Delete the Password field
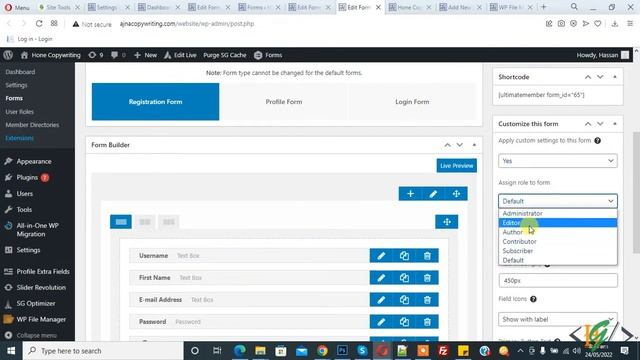Viewport: 640px width, 360px height. [427, 322]
